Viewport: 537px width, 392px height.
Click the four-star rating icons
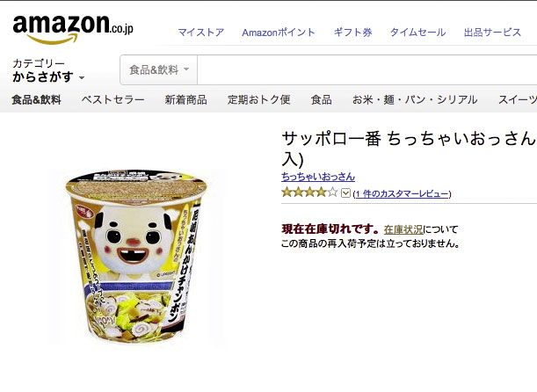309,192
